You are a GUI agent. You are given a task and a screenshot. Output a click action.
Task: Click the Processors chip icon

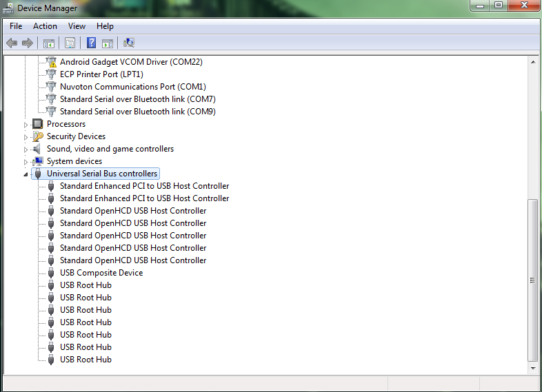coord(38,124)
